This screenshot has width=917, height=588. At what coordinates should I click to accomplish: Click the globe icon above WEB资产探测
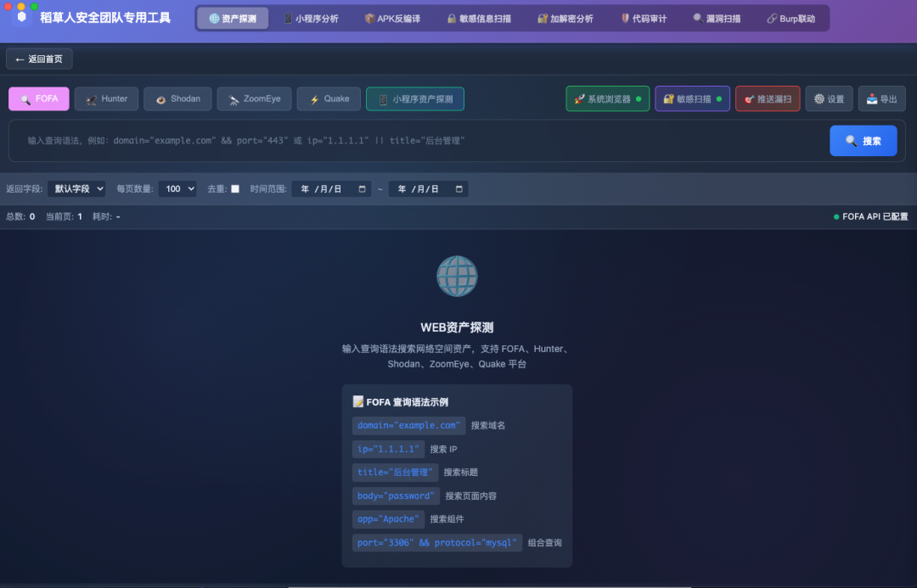[x=458, y=276]
